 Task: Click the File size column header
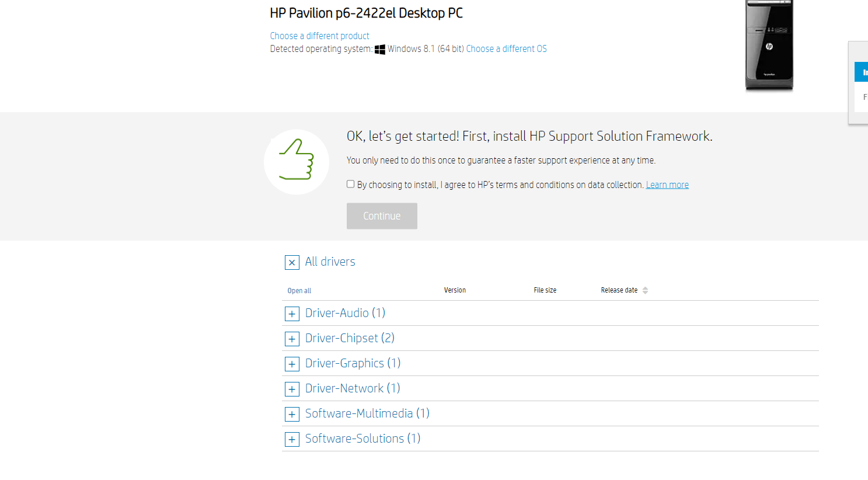[x=545, y=290]
